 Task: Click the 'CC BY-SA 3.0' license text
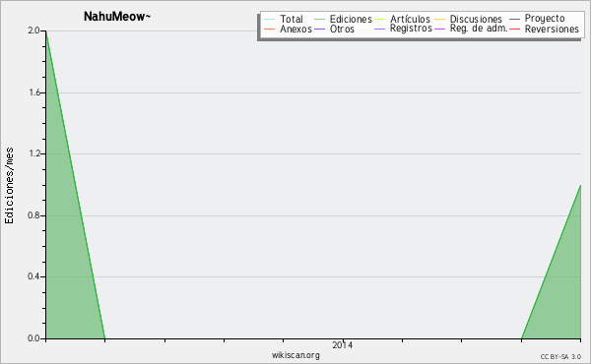click(x=560, y=356)
